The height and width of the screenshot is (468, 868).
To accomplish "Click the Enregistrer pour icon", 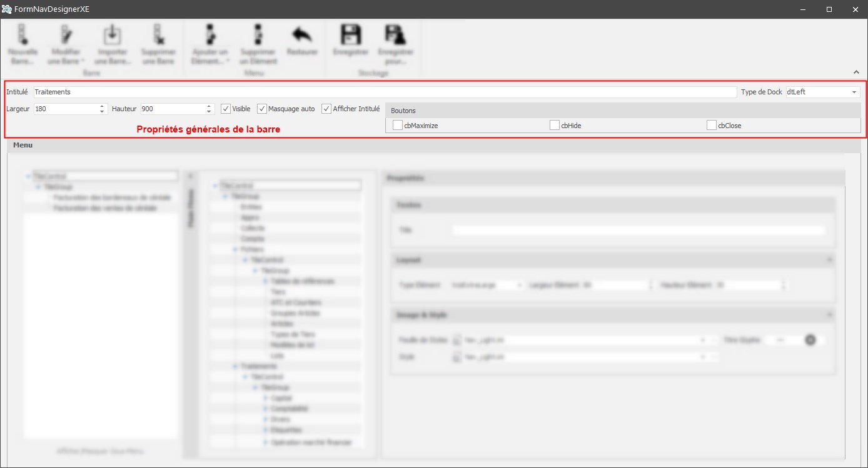I will 395,34.
